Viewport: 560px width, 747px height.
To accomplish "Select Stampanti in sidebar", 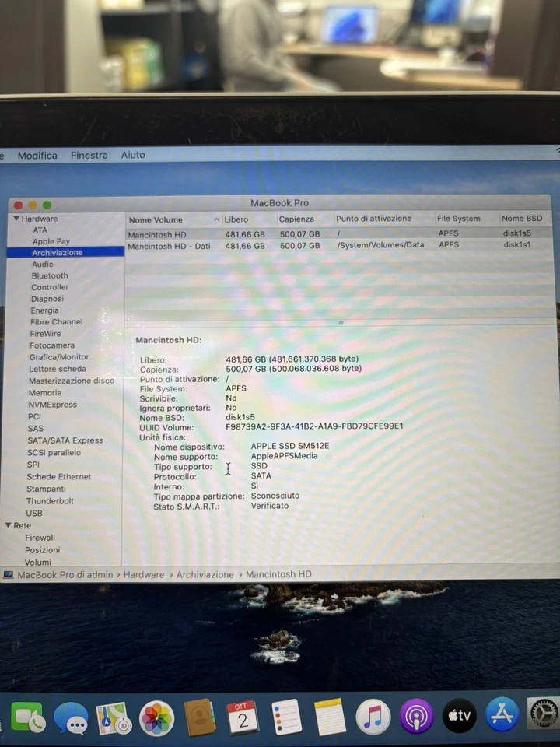I will 46,489.
